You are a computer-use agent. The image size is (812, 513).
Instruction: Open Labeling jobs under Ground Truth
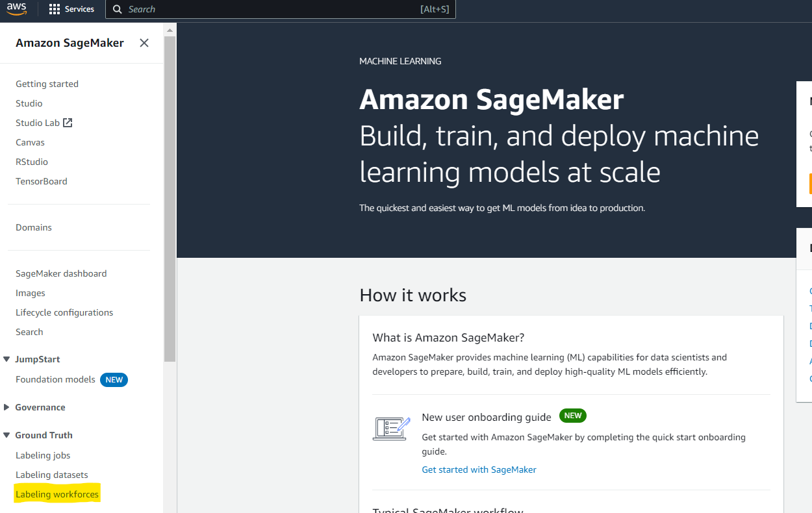[x=43, y=455]
